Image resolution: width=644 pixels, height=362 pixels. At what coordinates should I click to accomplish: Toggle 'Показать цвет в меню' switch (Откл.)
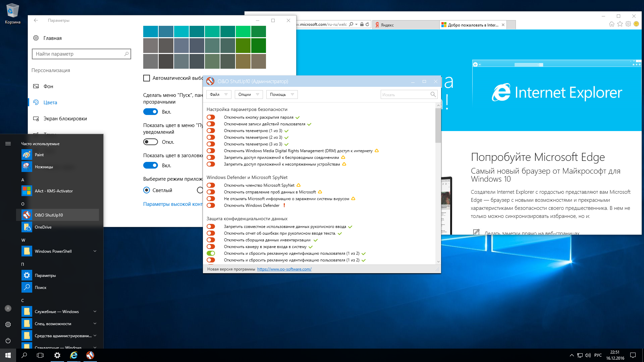[151, 142]
